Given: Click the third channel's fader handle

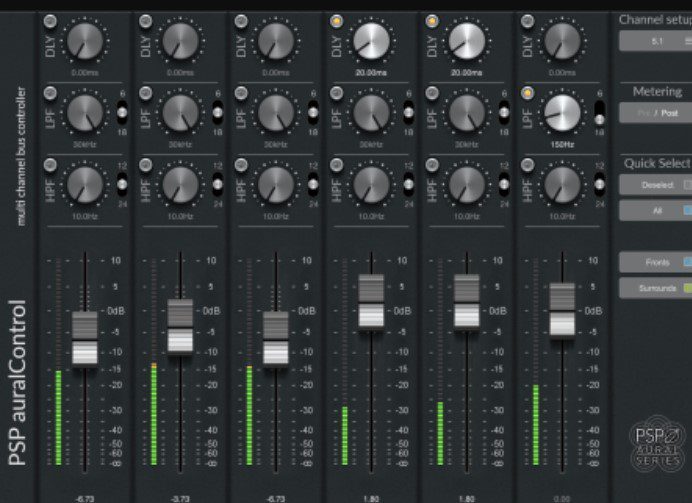Looking at the screenshot, I should pos(276,338).
